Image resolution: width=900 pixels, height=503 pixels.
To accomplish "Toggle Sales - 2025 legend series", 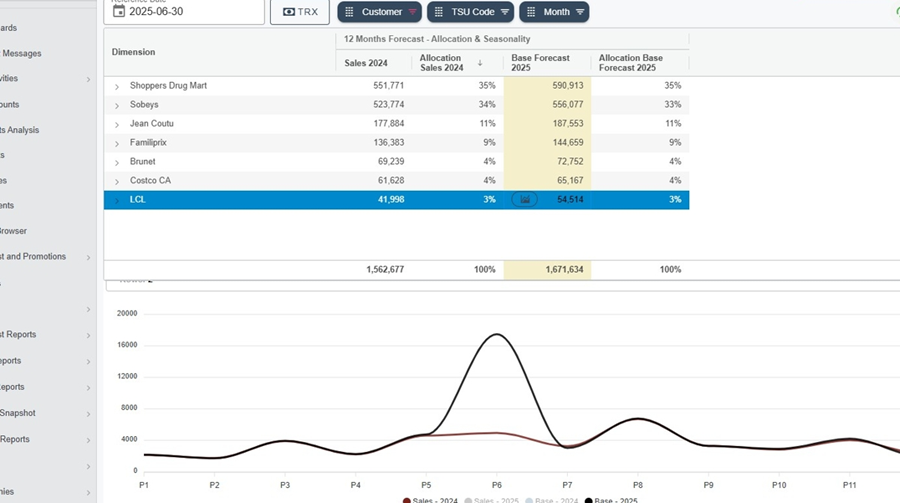I will pyautogui.click(x=491, y=500).
